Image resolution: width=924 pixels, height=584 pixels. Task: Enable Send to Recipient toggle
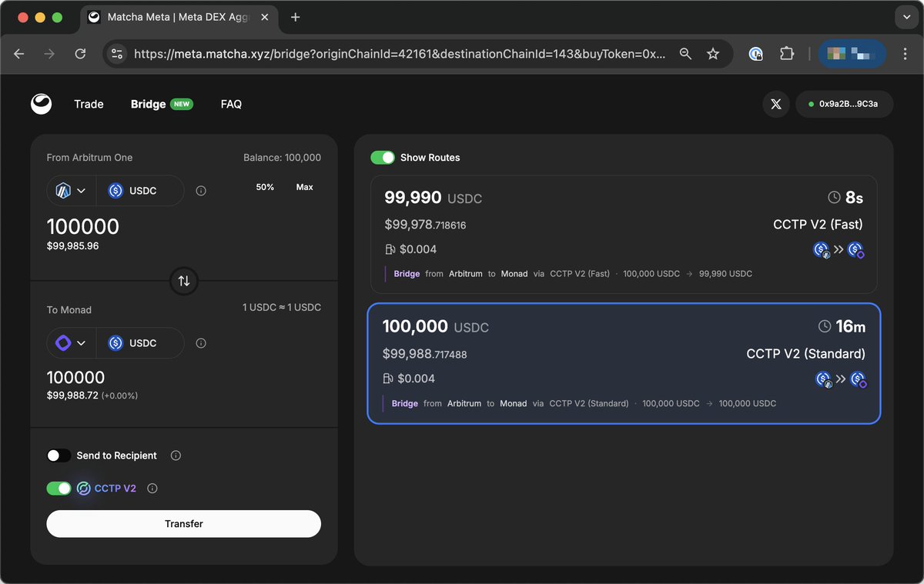point(59,456)
